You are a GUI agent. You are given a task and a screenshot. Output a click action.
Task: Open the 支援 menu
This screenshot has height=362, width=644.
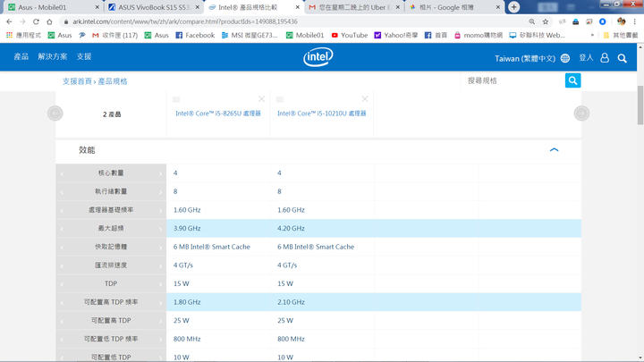coord(84,56)
